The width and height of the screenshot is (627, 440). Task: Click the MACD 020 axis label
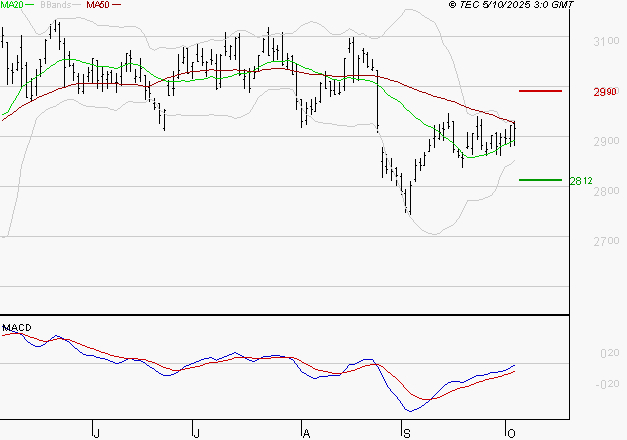610,353
